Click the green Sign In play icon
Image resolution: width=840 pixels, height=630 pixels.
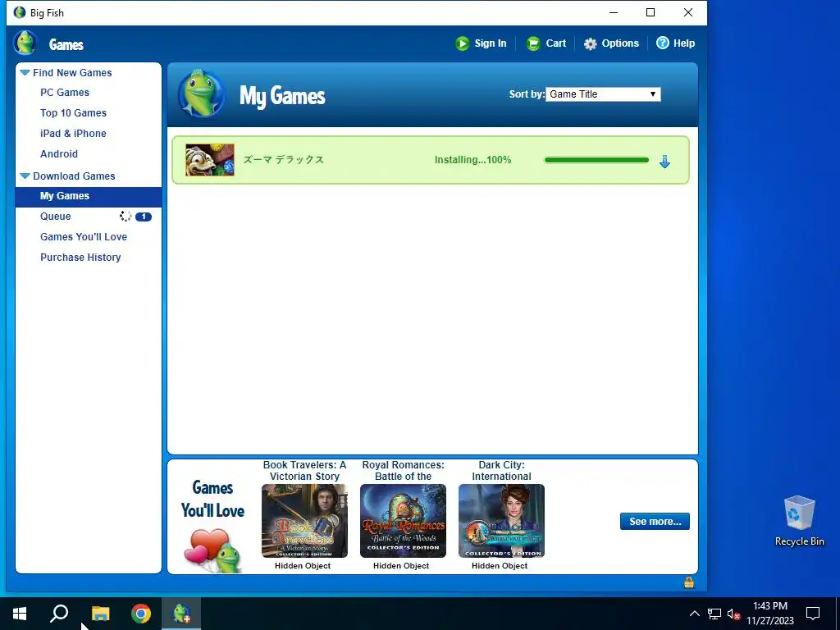[x=463, y=43]
